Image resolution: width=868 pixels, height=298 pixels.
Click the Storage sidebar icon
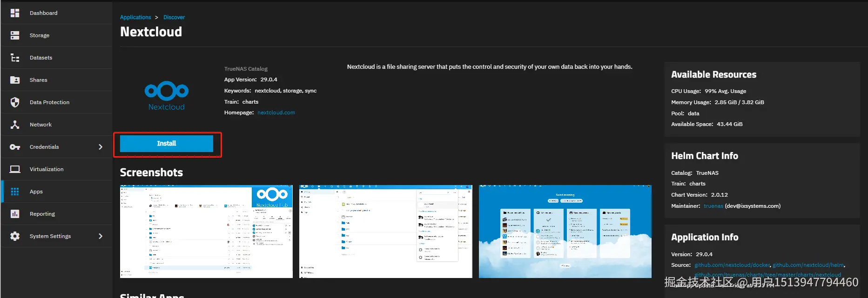(15, 35)
